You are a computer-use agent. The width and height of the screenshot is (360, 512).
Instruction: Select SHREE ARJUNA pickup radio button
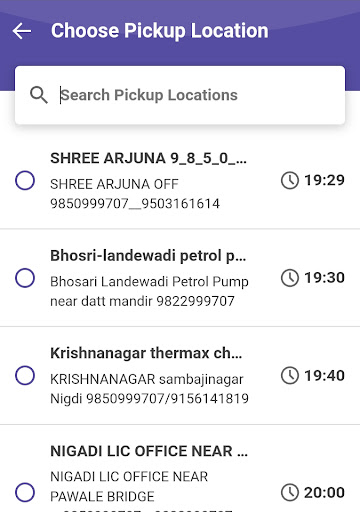pos(25,180)
